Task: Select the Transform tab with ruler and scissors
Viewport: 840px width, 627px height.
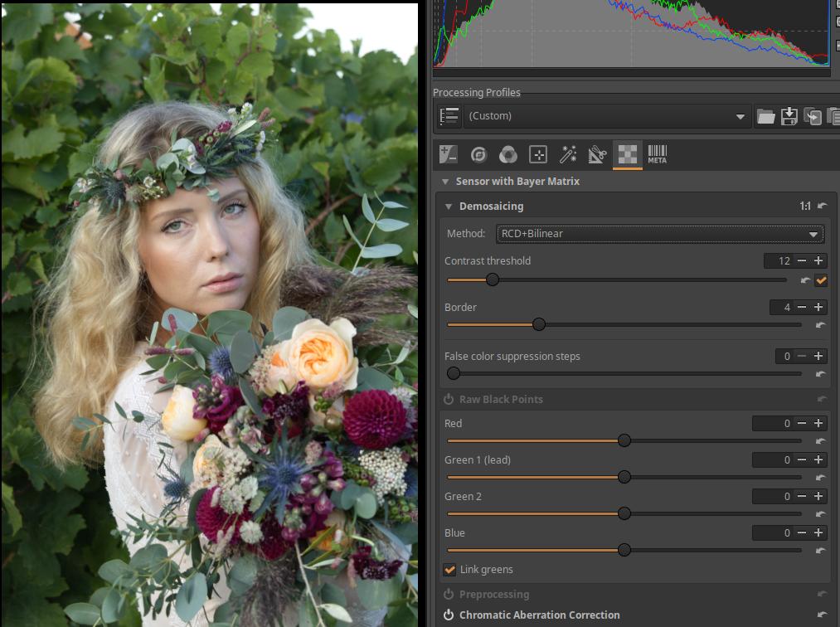Action: (x=597, y=154)
